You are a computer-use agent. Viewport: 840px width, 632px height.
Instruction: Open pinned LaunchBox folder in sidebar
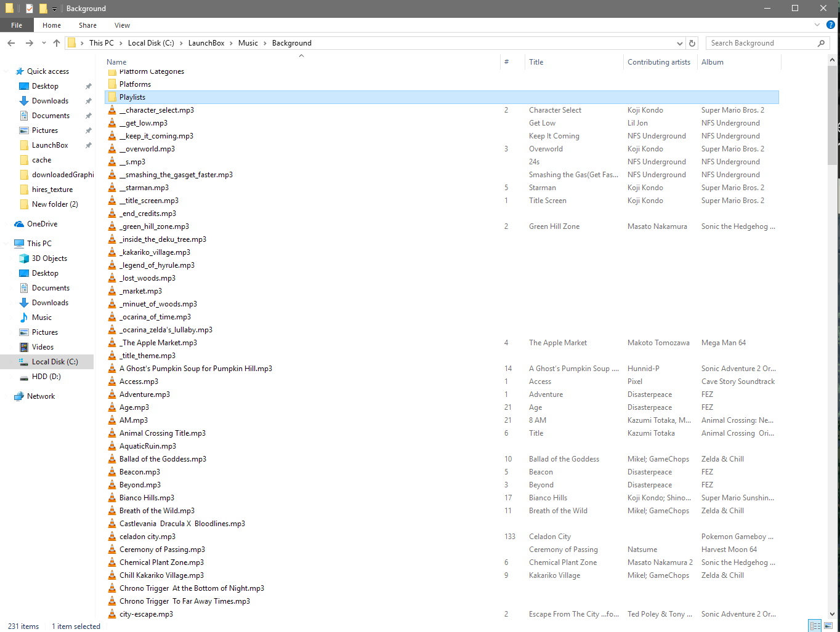pos(50,145)
